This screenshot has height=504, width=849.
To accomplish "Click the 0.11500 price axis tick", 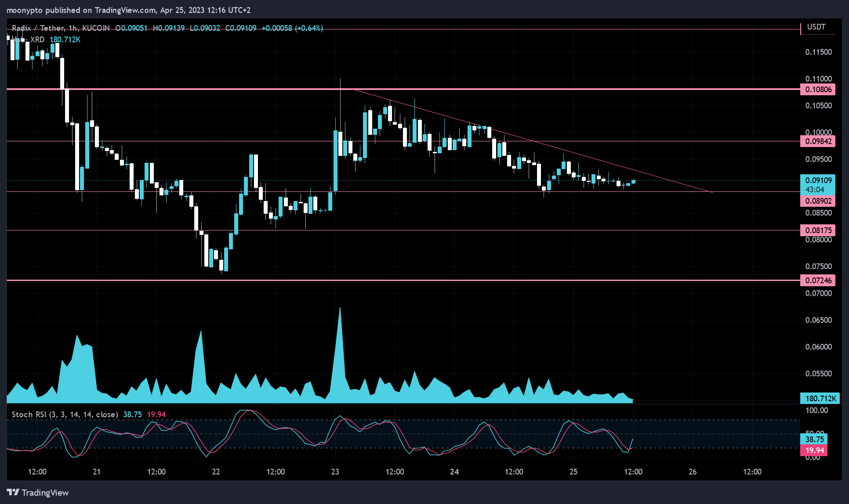I will [x=819, y=52].
